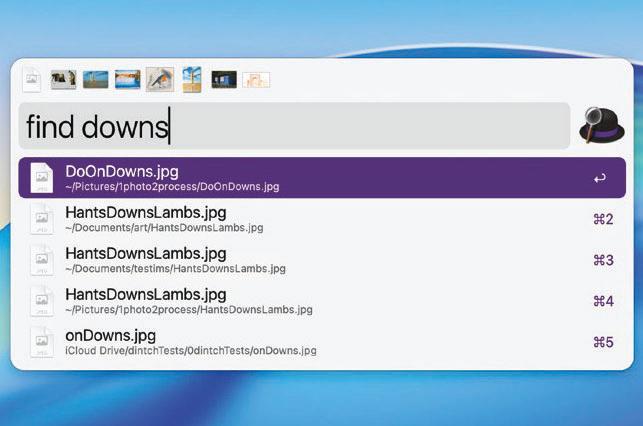Click the return arrow on DoOnDowns.jpg row
Viewport: 643px width, 426px height.
coord(600,178)
